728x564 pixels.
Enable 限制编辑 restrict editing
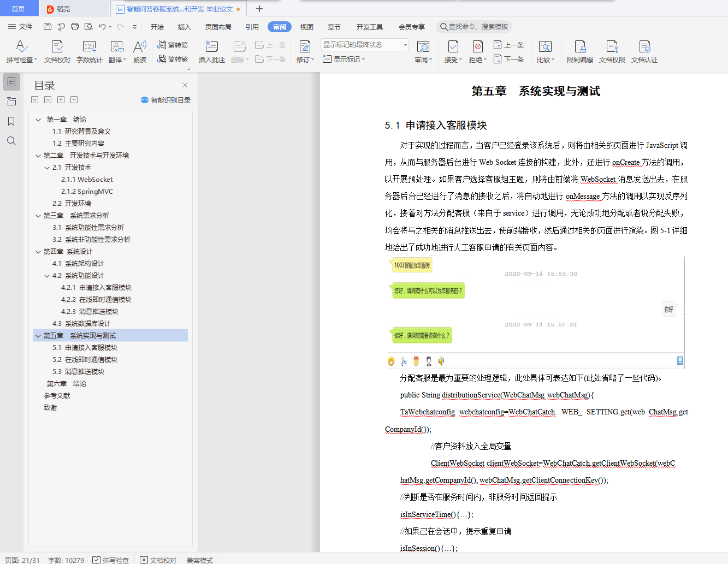(580, 51)
